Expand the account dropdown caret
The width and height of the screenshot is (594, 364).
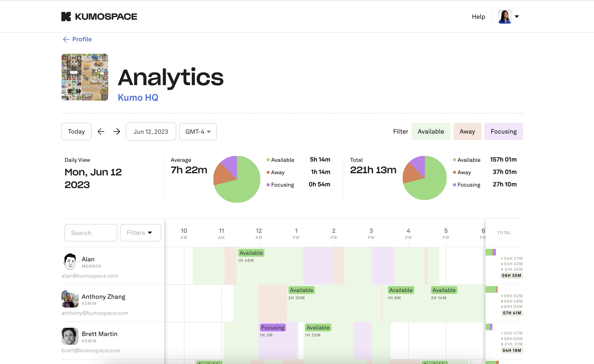pyautogui.click(x=517, y=17)
